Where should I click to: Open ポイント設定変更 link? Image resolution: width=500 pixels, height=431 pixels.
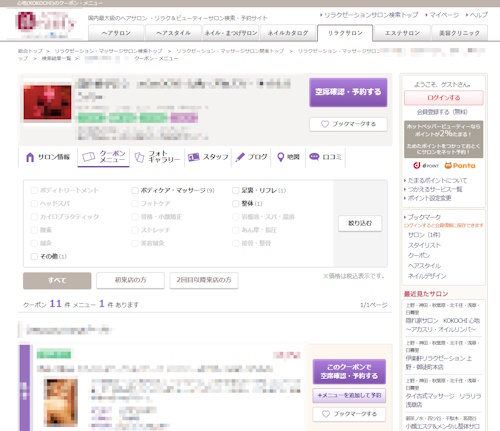point(429,198)
